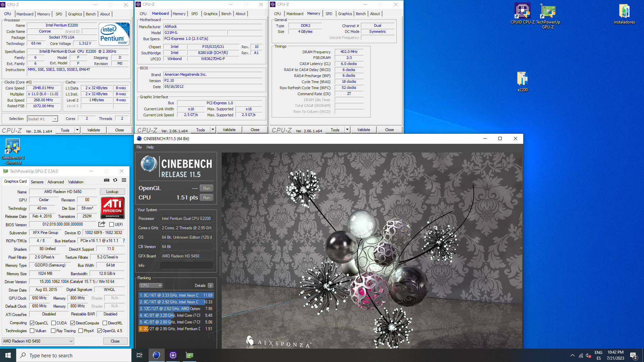Open the CPUID CPU-Z desktop shortcut
Viewport: 644px width, 362px height.
pos(523,14)
